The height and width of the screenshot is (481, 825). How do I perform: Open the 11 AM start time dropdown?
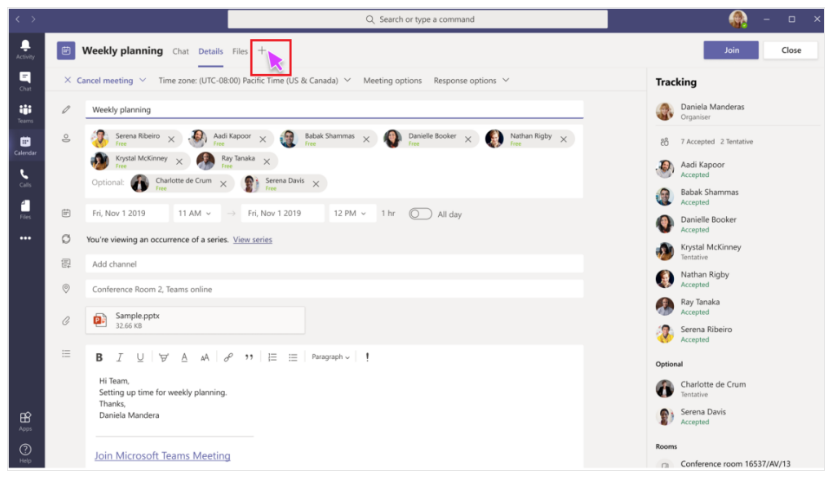(x=195, y=213)
